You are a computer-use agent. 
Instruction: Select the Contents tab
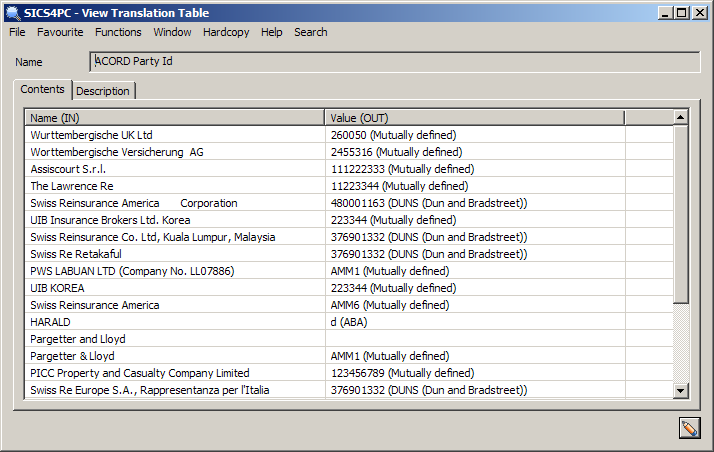coord(42,90)
